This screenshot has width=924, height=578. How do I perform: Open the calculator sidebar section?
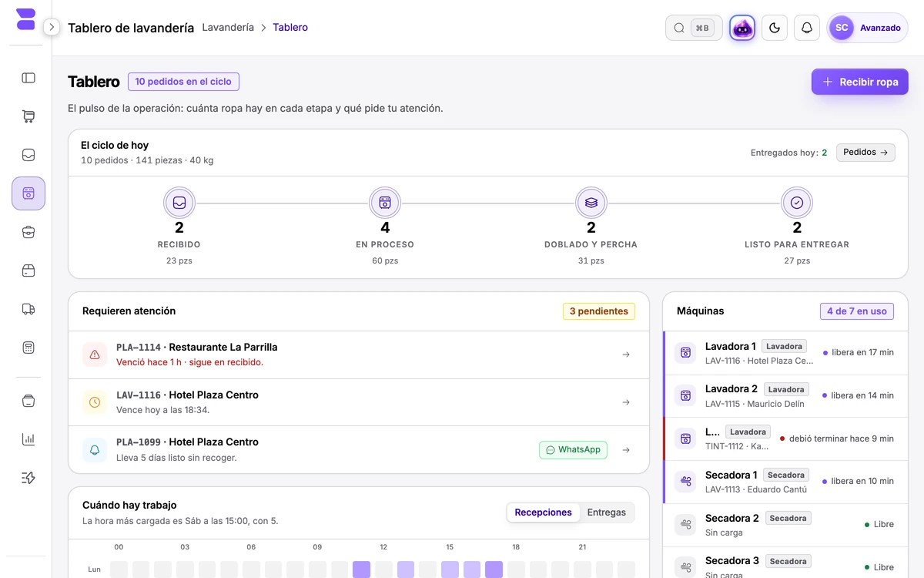point(28,348)
